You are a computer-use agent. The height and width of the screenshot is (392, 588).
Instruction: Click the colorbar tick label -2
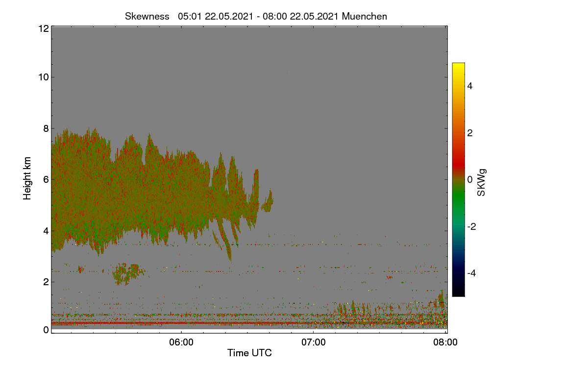(472, 226)
